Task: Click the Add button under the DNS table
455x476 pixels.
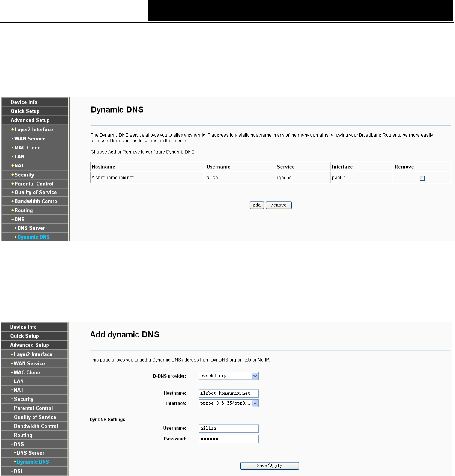Action: 257,205
